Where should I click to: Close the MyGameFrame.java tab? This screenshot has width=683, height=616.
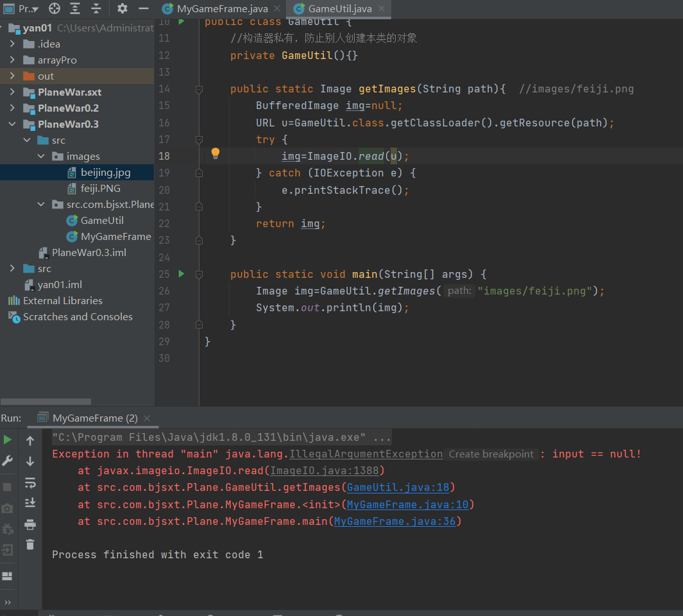[x=277, y=8]
